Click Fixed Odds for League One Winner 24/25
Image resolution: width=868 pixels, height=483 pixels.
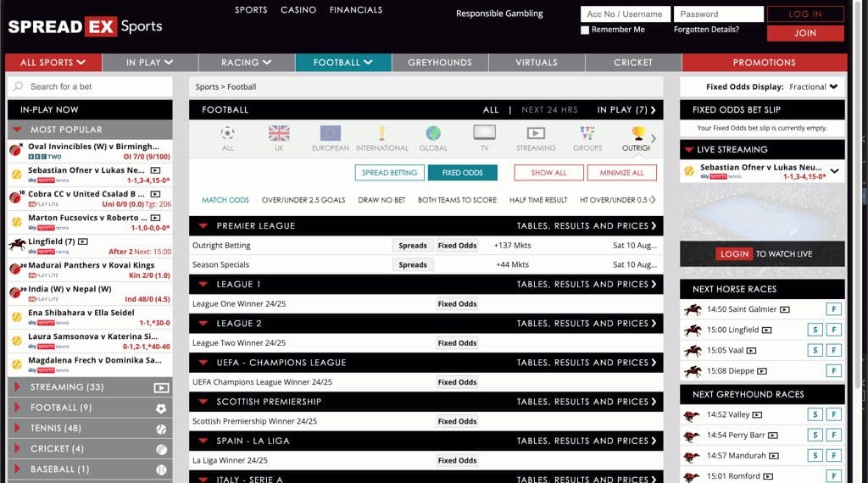(x=457, y=303)
